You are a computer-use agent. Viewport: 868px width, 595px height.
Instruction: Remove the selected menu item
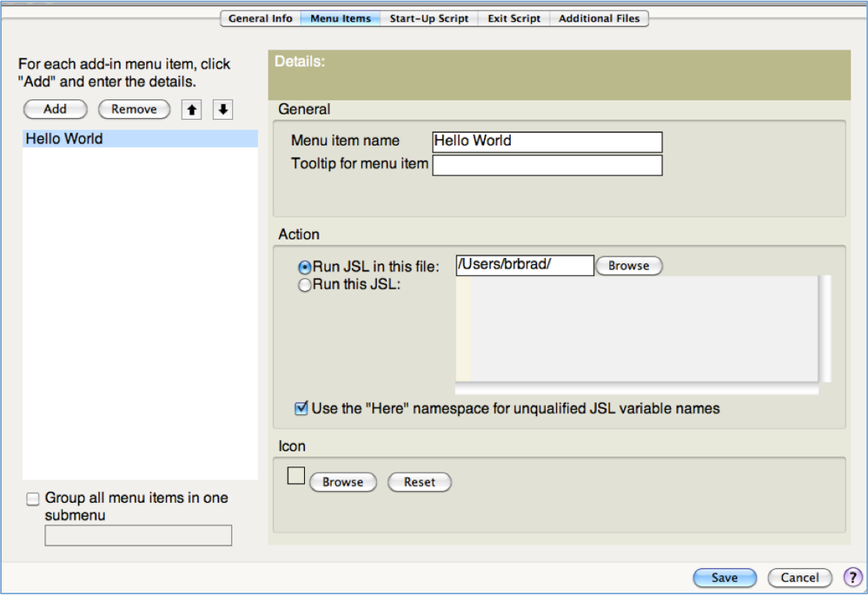(x=134, y=109)
